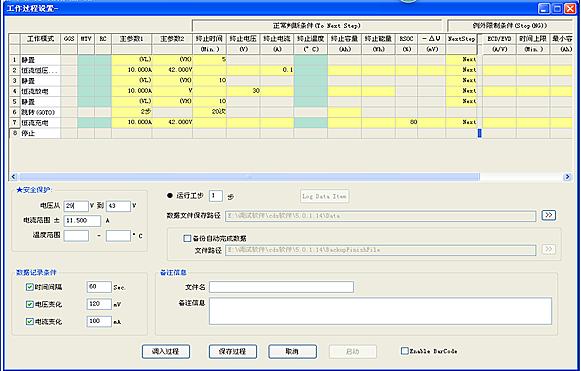
Task: Click the 保存过程 button
Action: pos(233,351)
